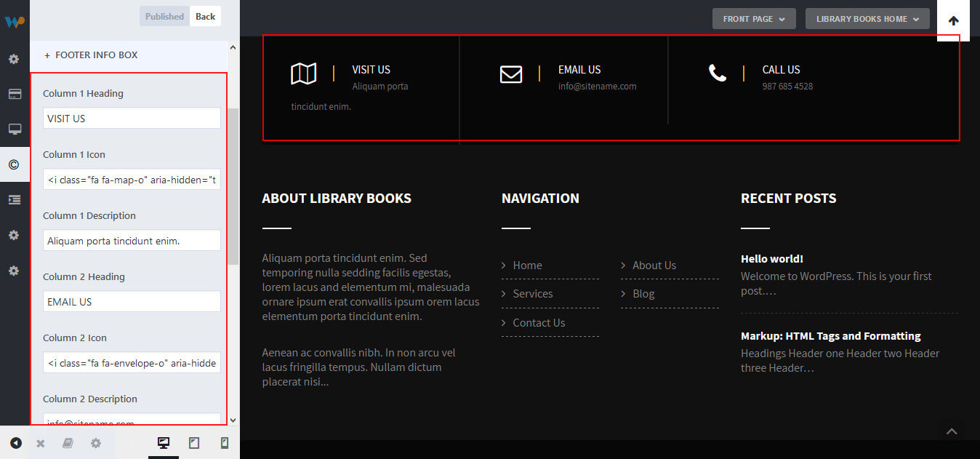Focus the Column 2 Icon code field
Image resolution: width=980 pixels, height=459 pixels.
coord(132,363)
